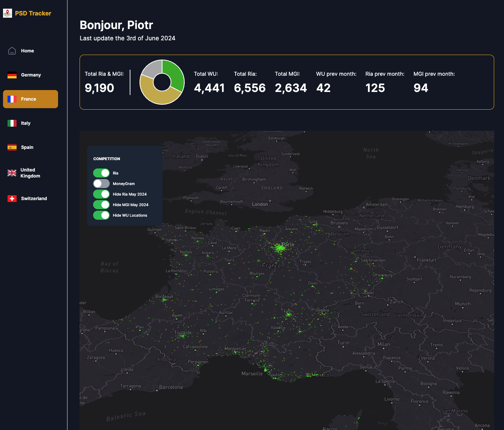Click the France flag icon
The height and width of the screenshot is (430, 504).
[x=12, y=99]
